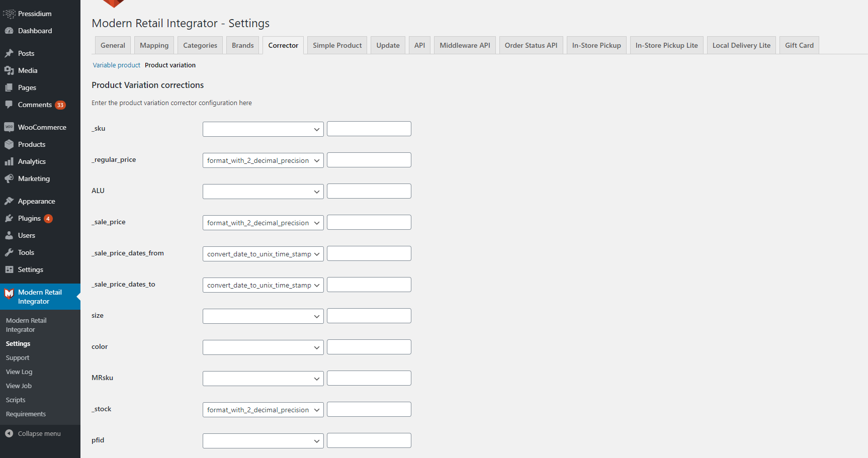Switch to the Update tab

pyautogui.click(x=388, y=45)
